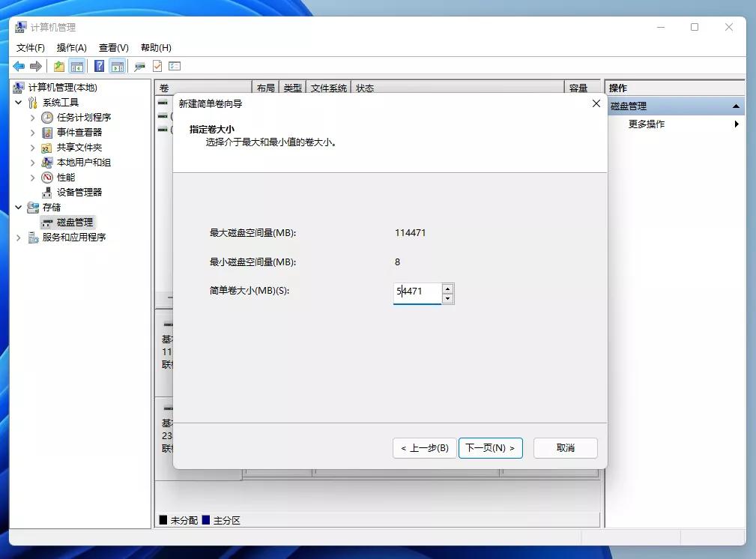756x559 pixels.
Task: Toggle the Action pane visibility icon
Action: (x=118, y=66)
